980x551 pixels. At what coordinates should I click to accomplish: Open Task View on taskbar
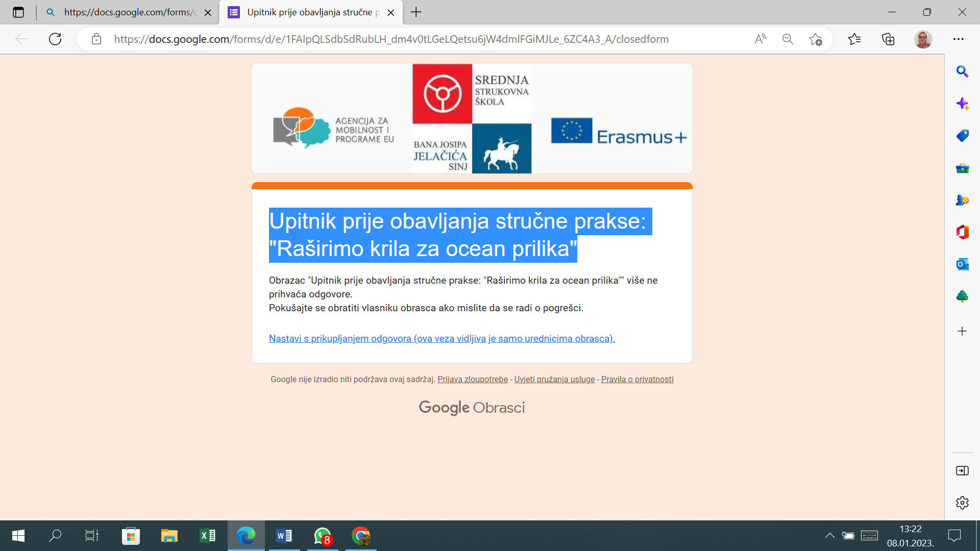92,536
